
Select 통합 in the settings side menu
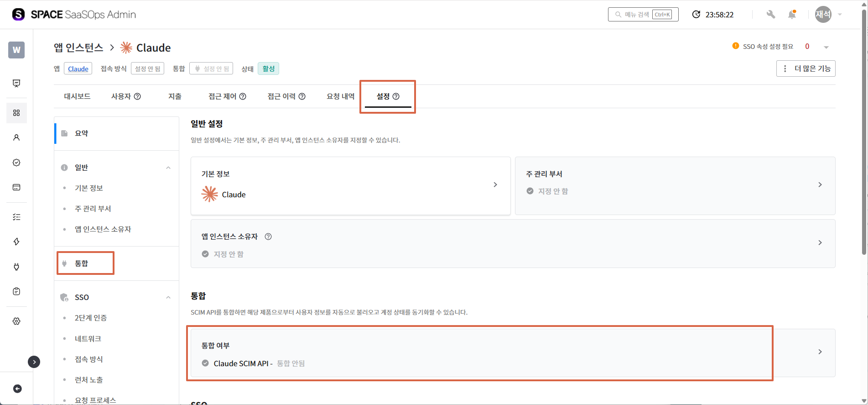pos(82,263)
